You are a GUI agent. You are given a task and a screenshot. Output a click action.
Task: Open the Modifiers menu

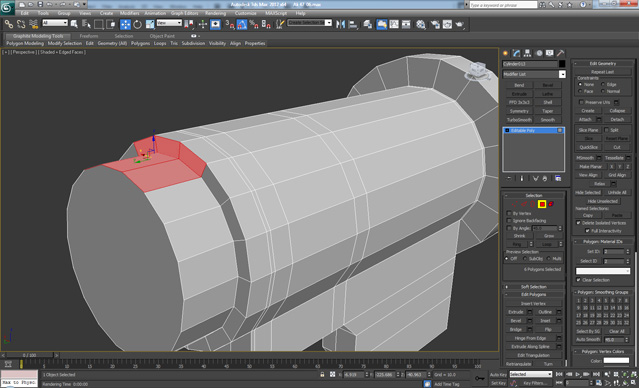129,13
